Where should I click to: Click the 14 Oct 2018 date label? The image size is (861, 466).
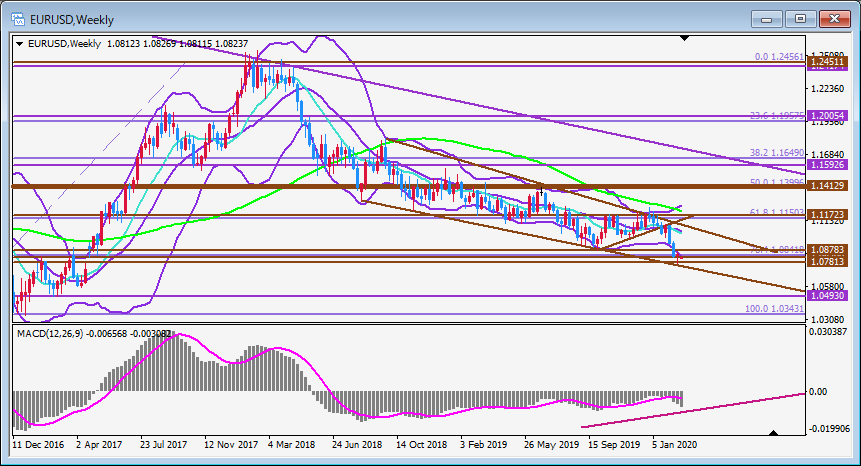pyautogui.click(x=422, y=445)
